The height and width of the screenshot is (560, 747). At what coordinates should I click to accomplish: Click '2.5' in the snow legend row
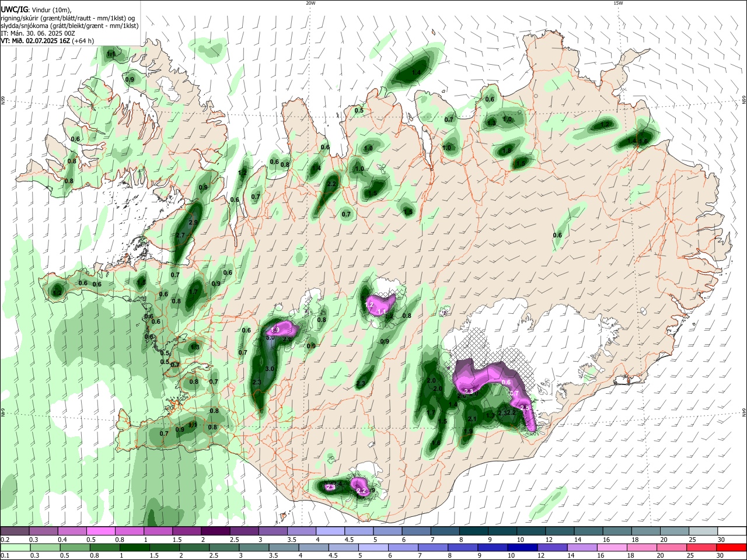(234, 540)
